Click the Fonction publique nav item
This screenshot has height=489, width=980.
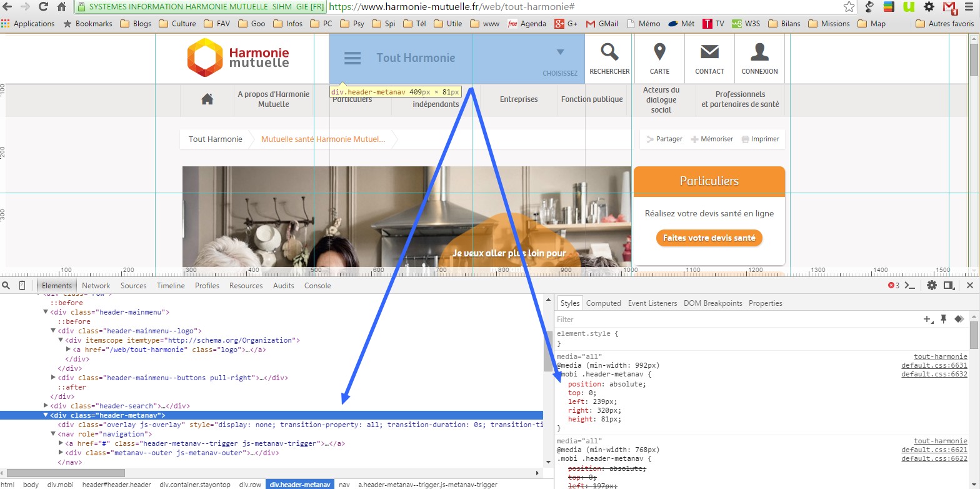click(592, 99)
